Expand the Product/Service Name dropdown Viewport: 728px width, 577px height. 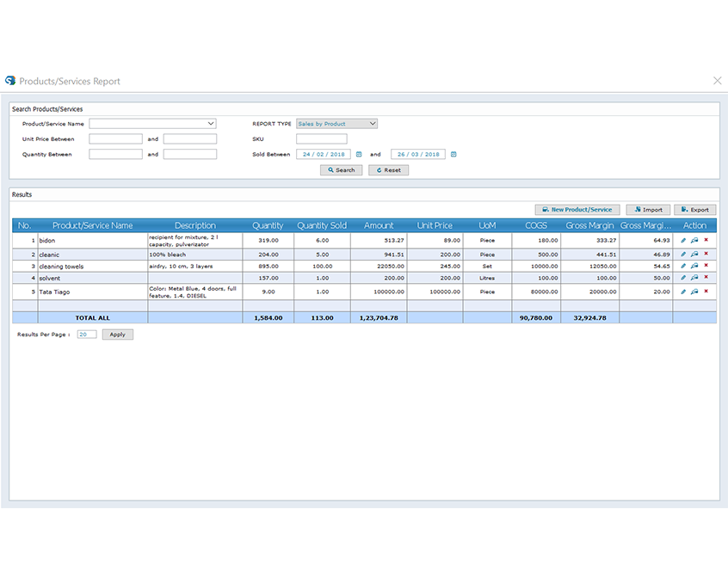click(211, 124)
